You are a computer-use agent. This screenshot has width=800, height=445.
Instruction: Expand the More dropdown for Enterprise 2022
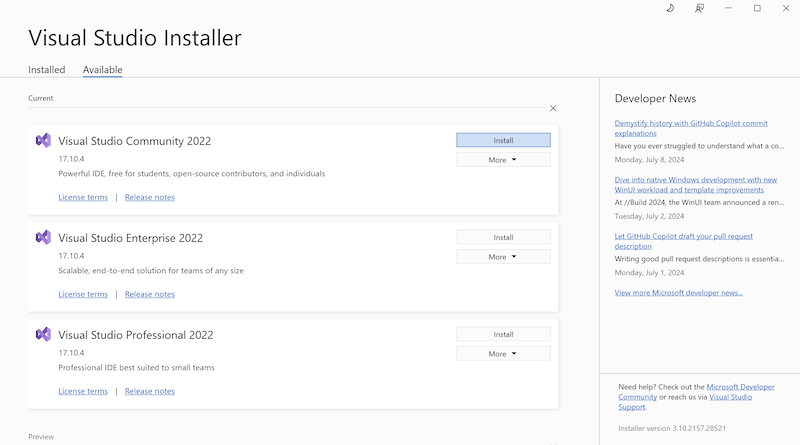point(503,257)
